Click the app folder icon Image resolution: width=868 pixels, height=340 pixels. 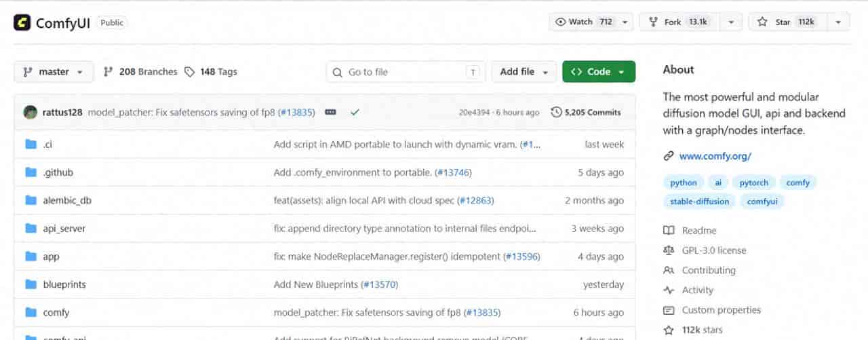click(31, 257)
